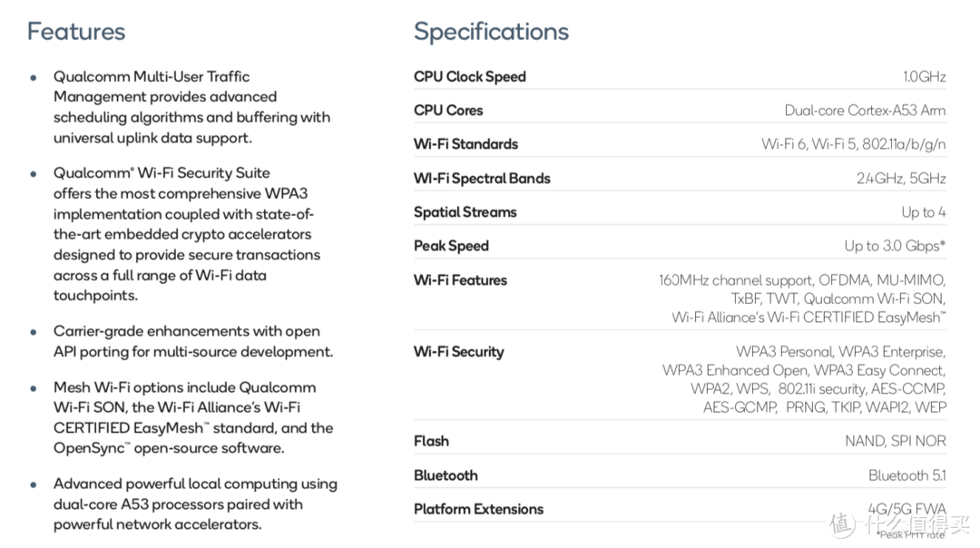
Task: Click the Wi-Fi Security label
Action: coord(458,351)
